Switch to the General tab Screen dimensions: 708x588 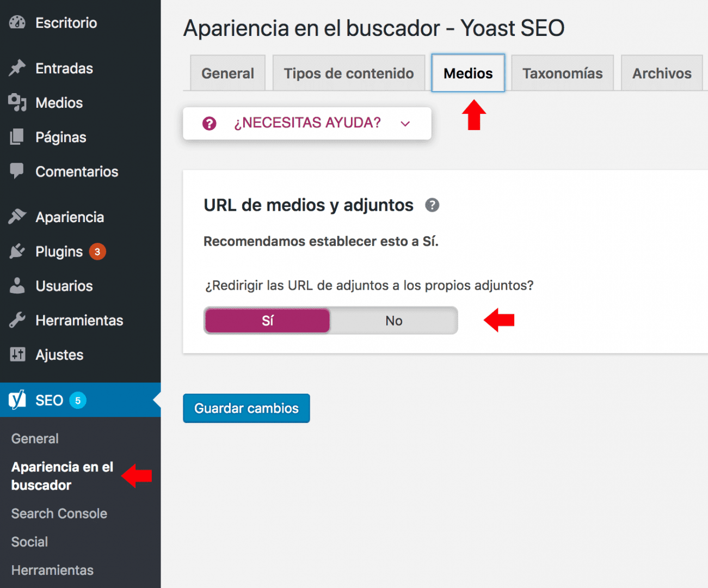[227, 73]
